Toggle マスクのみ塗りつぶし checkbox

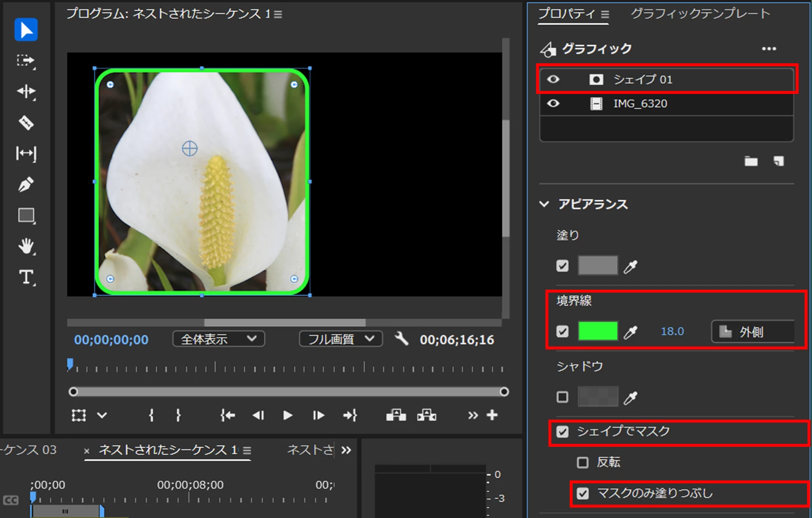point(583,493)
